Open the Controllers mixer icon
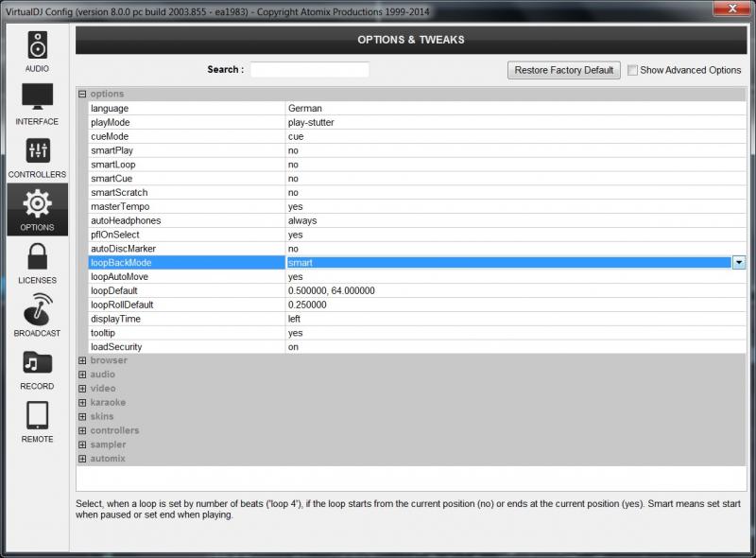Viewport: 756px width, 558px height. 37,150
